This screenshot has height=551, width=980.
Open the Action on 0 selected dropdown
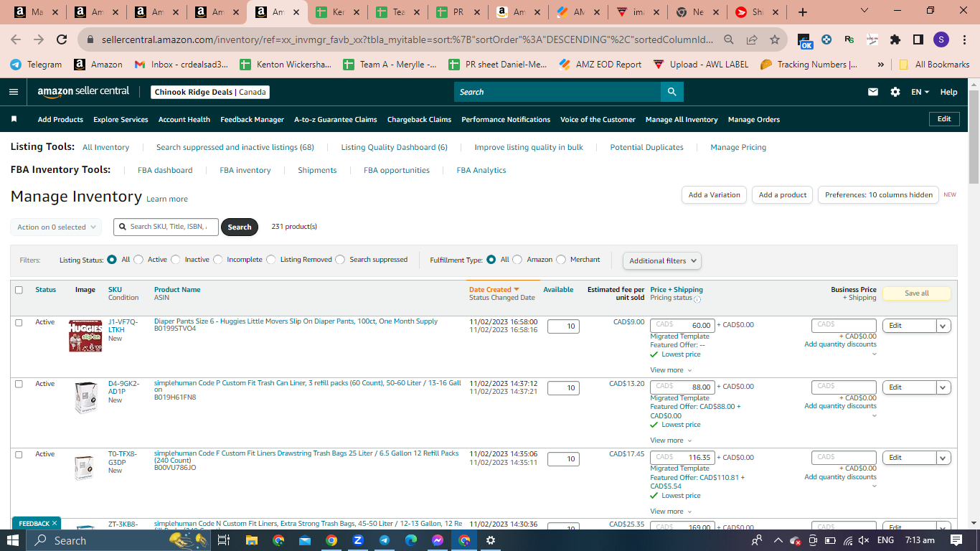[x=56, y=227]
